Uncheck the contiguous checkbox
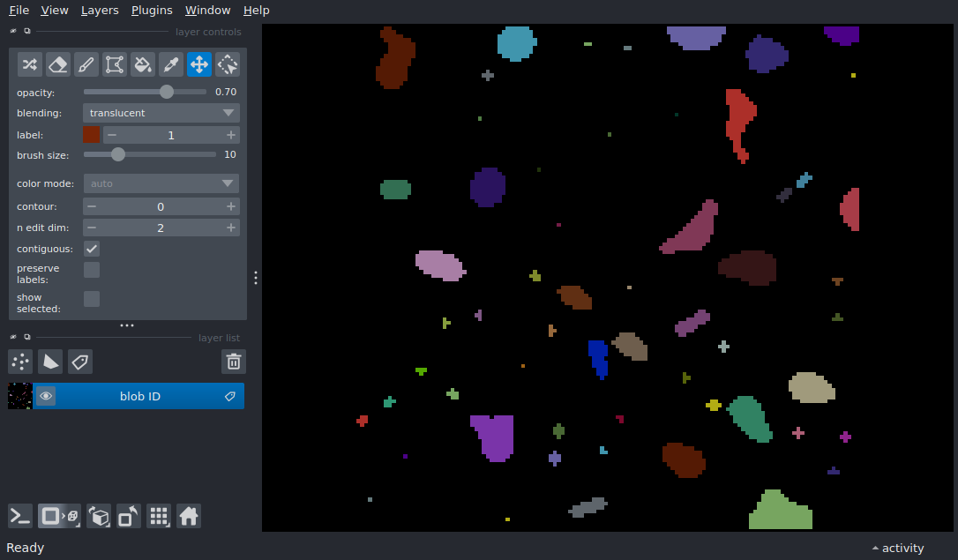 [92, 249]
